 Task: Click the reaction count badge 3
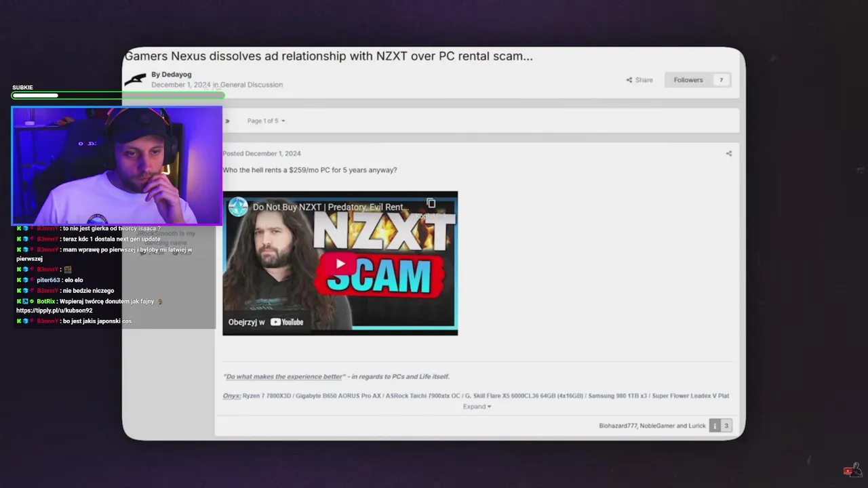click(x=726, y=426)
